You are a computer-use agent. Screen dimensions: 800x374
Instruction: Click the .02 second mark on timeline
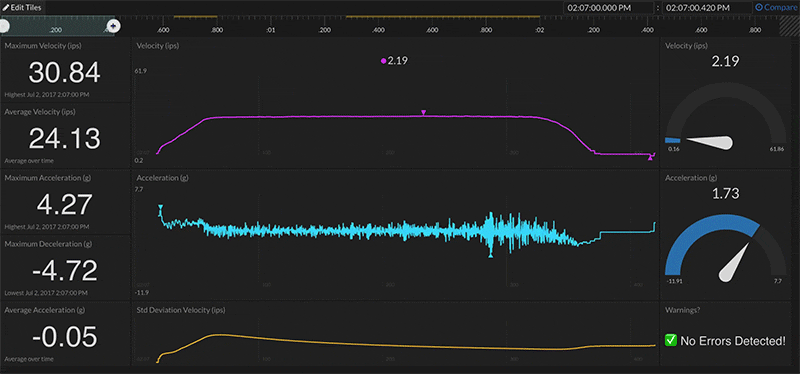(539, 30)
